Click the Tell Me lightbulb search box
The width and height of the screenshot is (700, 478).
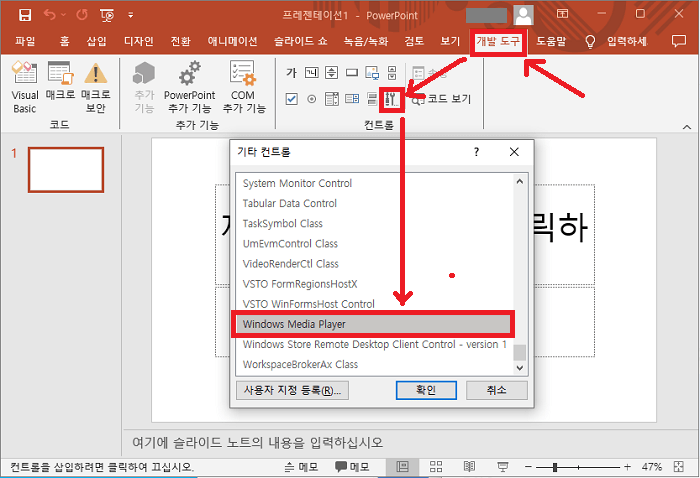(x=616, y=42)
